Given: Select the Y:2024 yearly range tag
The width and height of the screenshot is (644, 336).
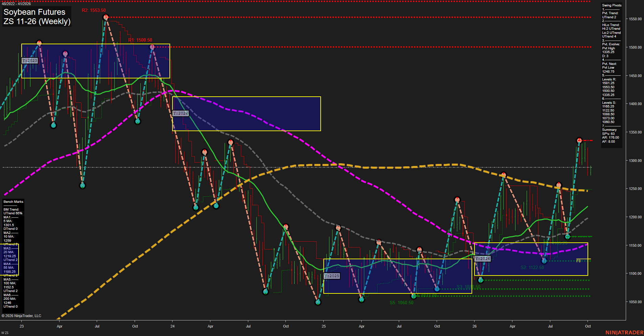Looking at the screenshot, I should point(181,113).
